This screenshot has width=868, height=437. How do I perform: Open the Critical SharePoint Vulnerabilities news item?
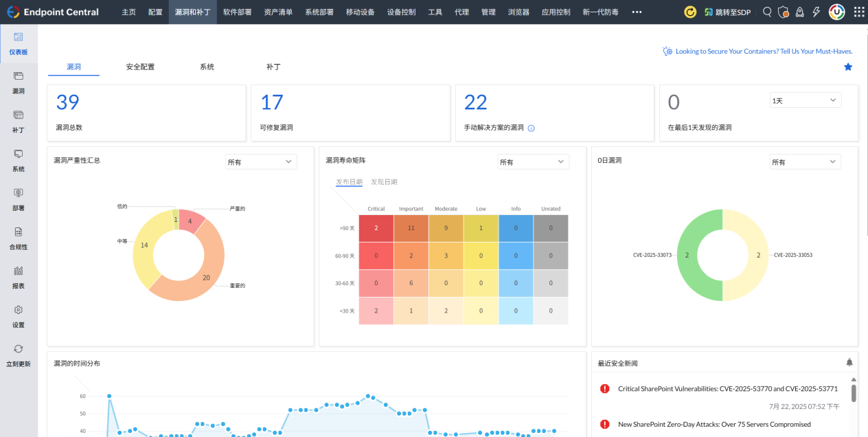727,388
